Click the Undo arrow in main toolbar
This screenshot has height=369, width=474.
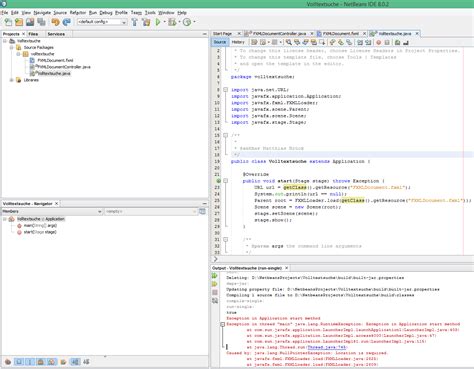(55, 22)
